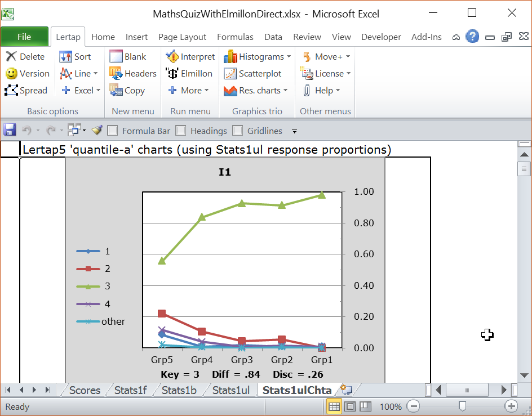Click the Save floppy disk icon
Viewport: 532px width, 416px height.
pos(10,130)
